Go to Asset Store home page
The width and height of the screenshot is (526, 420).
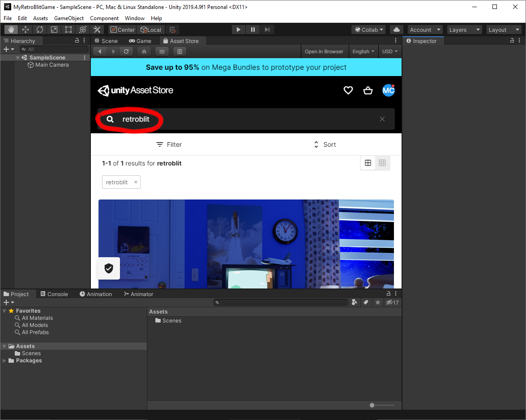coord(144,51)
